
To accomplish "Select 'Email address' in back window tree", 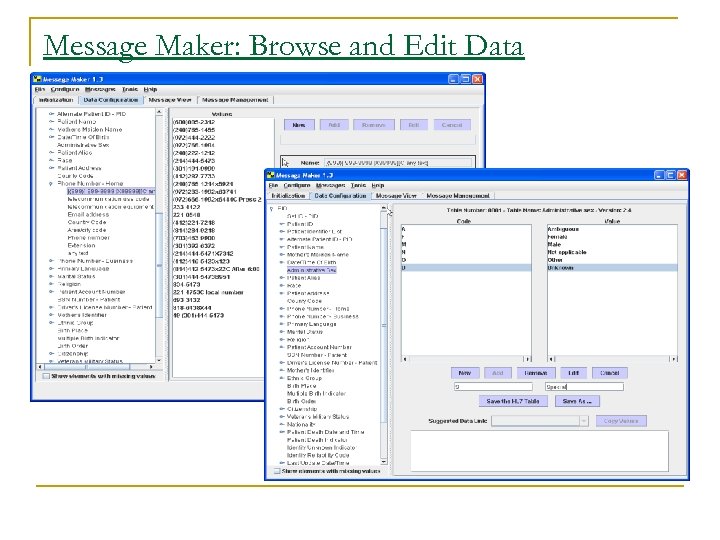I will [x=88, y=214].
